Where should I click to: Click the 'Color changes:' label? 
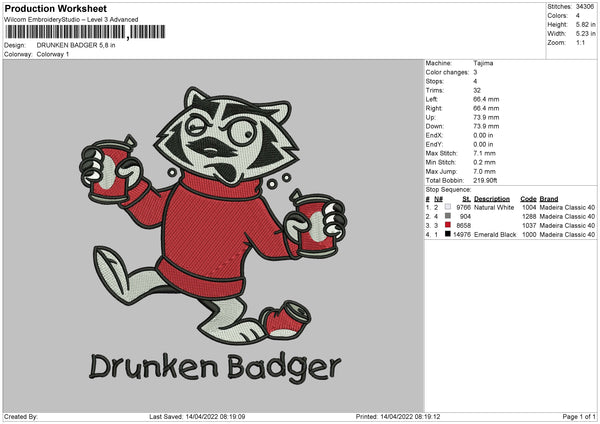coord(447,72)
